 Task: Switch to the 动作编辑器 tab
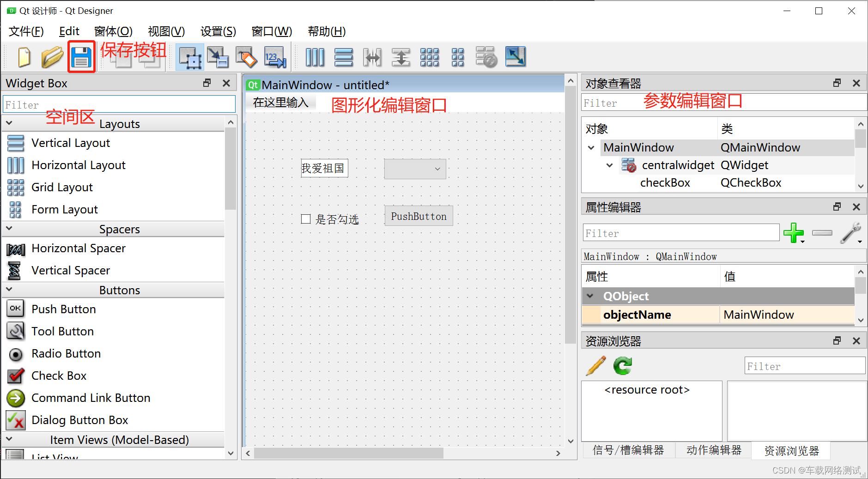[x=714, y=450]
